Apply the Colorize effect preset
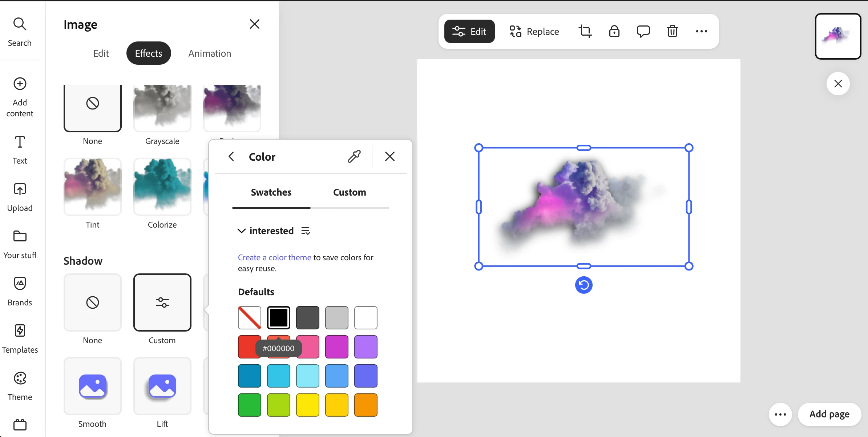Image resolution: width=868 pixels, height=437 pixels. tap(162, 187)
